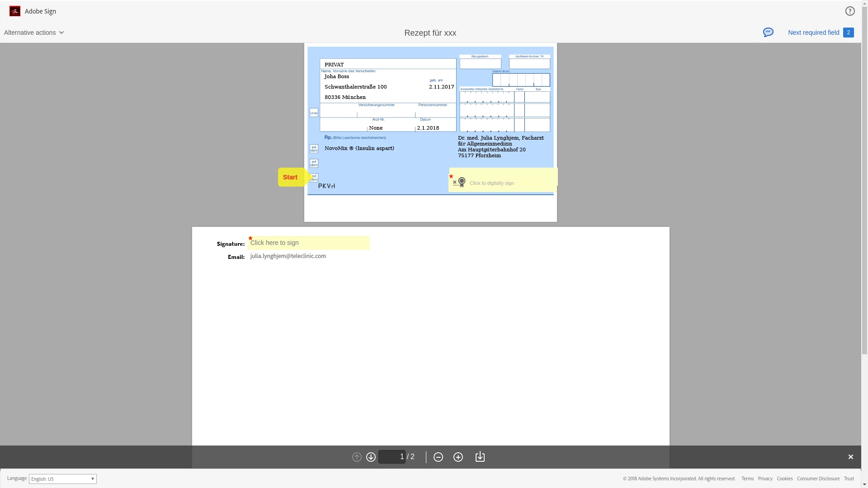This screenshot has height=488, width=868.
Task: Click the 'Click here to sign' field
Action: [309, 243]
